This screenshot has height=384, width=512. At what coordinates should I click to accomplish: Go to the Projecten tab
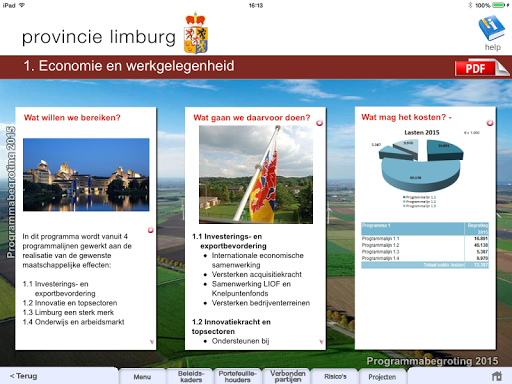pyautogui.click(x=382, y=377)
